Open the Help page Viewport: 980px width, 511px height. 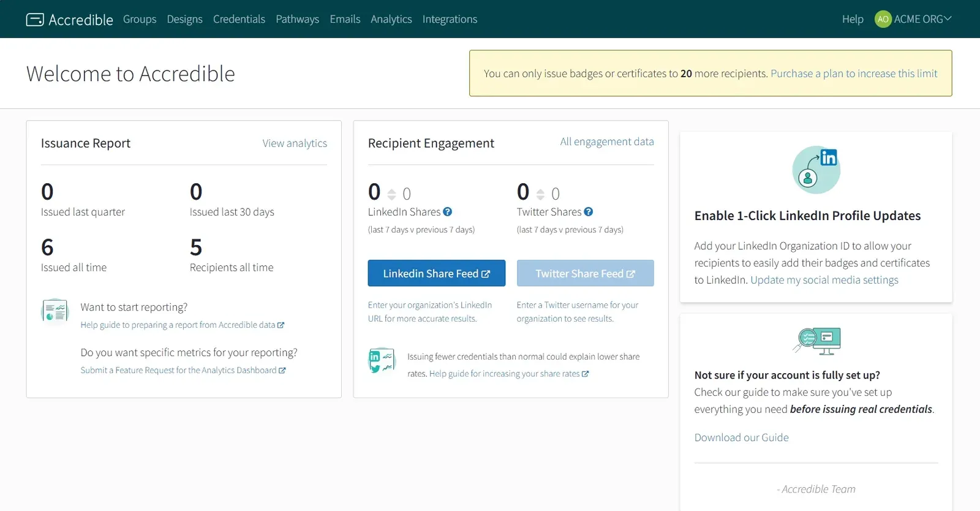[x=853, y=19]
